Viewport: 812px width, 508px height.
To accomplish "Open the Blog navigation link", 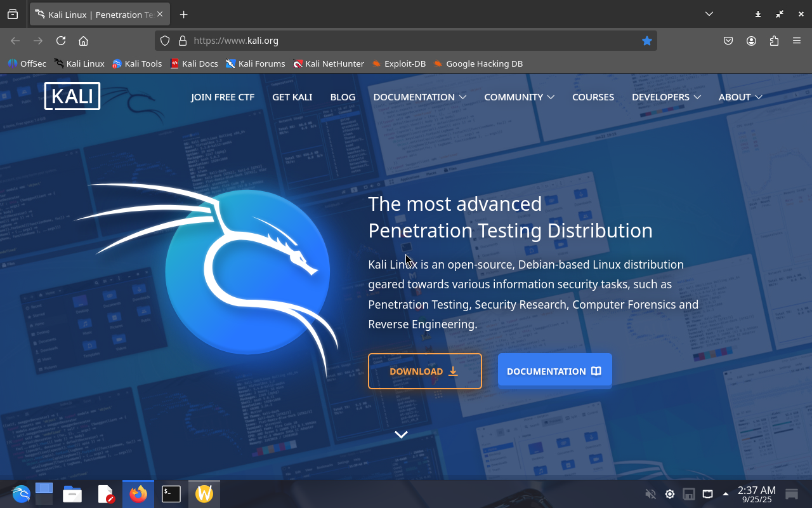I will click(x=343, y=97).
